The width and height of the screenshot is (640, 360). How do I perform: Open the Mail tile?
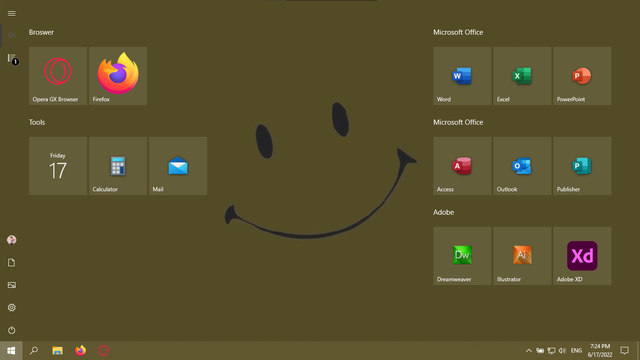click(x=178, y=166)
